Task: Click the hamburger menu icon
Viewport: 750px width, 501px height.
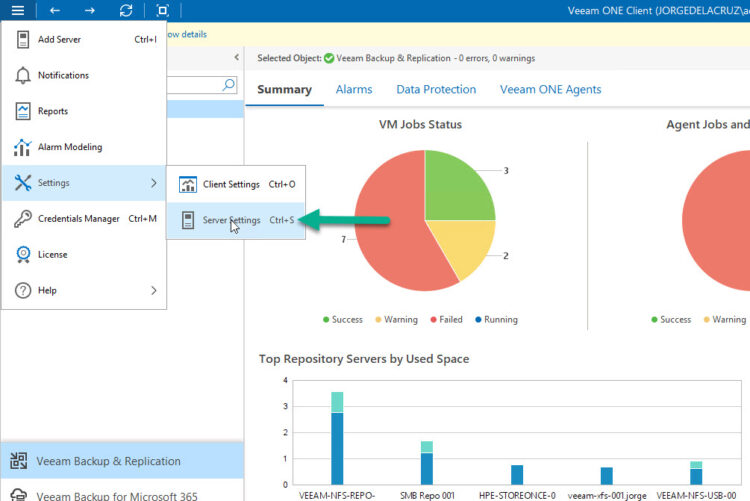Action: tap(17, 10)
